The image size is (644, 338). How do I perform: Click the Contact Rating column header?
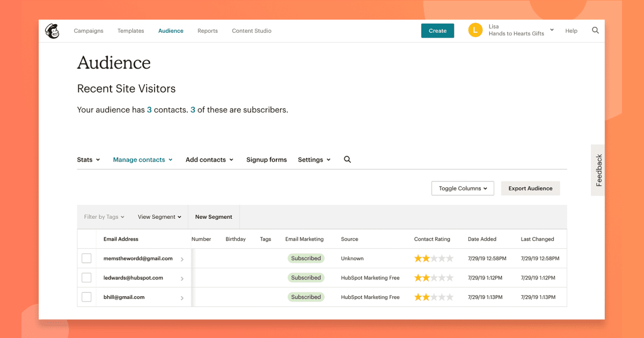432,239
